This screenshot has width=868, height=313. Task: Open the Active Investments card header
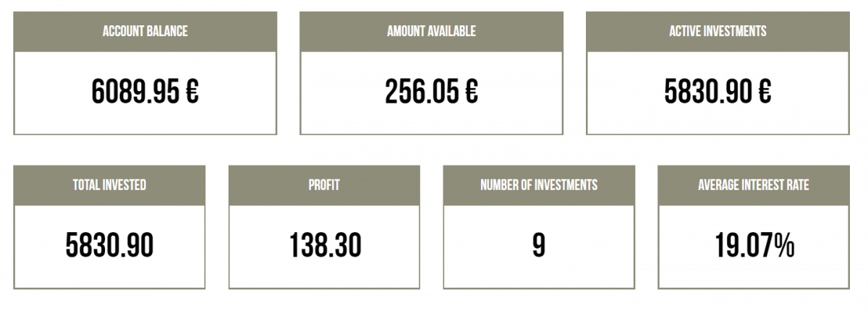pyautogui.click(x=718, y=31)
